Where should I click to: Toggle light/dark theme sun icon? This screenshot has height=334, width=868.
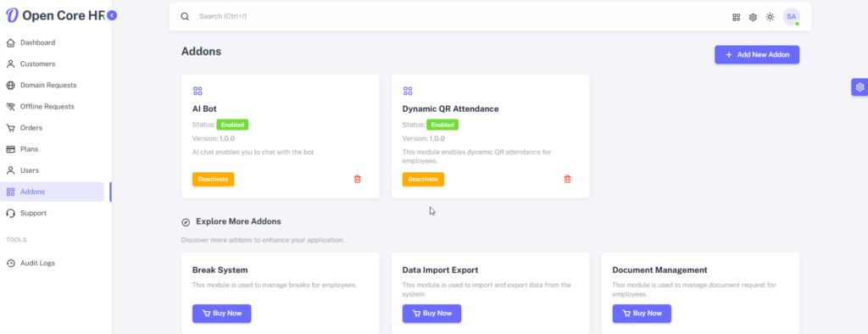[770, 17]
